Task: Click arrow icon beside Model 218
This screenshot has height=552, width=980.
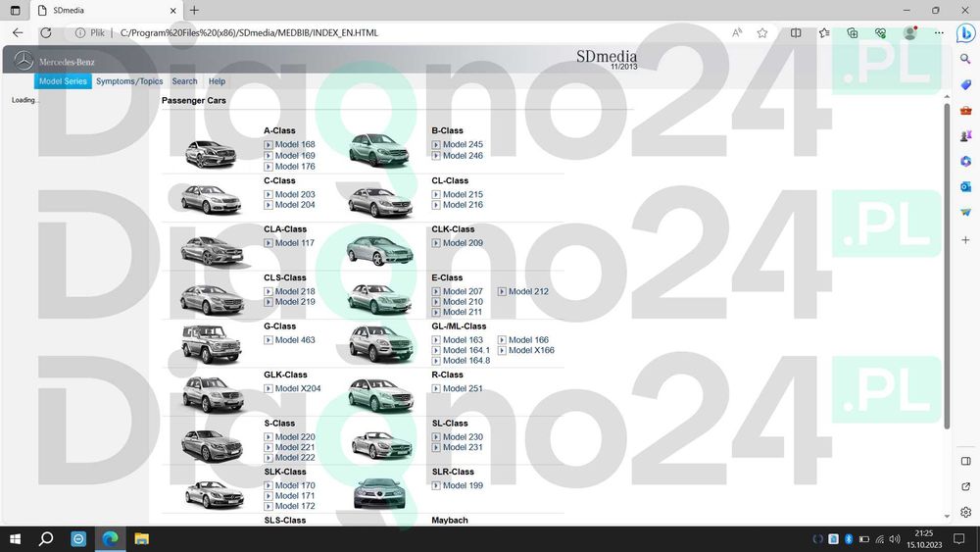Action: pyautogui.click(x=269, y=291)
